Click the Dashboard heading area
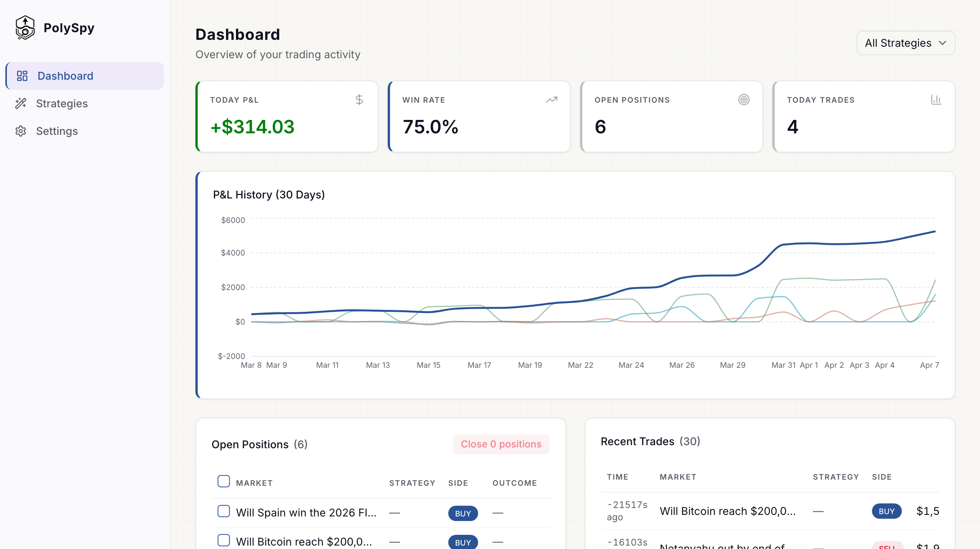The image size is (980, 549). tap(238, 34)
